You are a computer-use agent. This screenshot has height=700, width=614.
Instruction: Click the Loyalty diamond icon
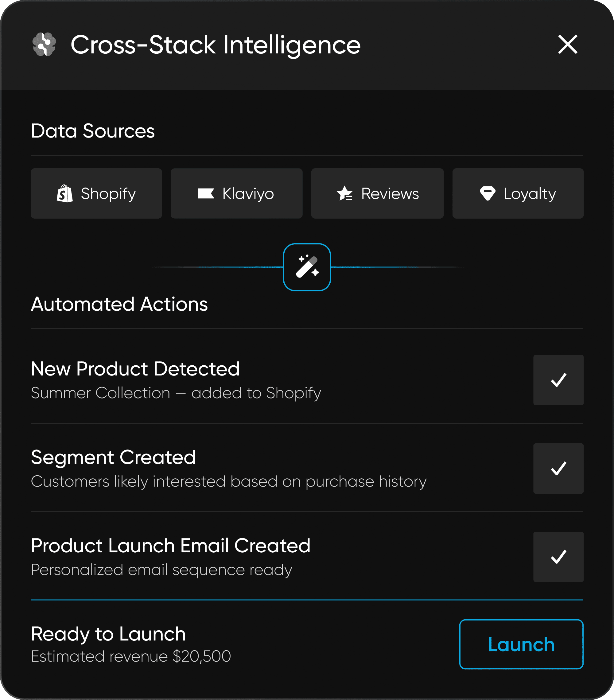pos(487,193)
